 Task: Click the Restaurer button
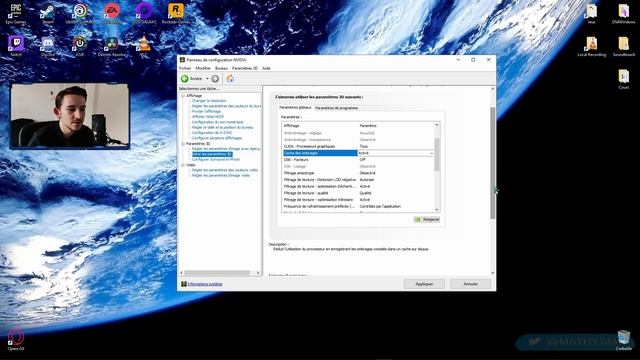tap(427, 220)
